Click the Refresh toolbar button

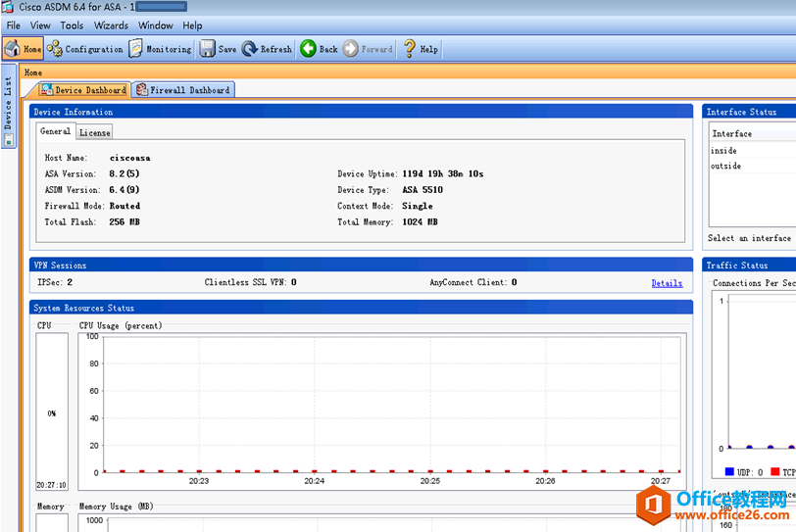267,49
